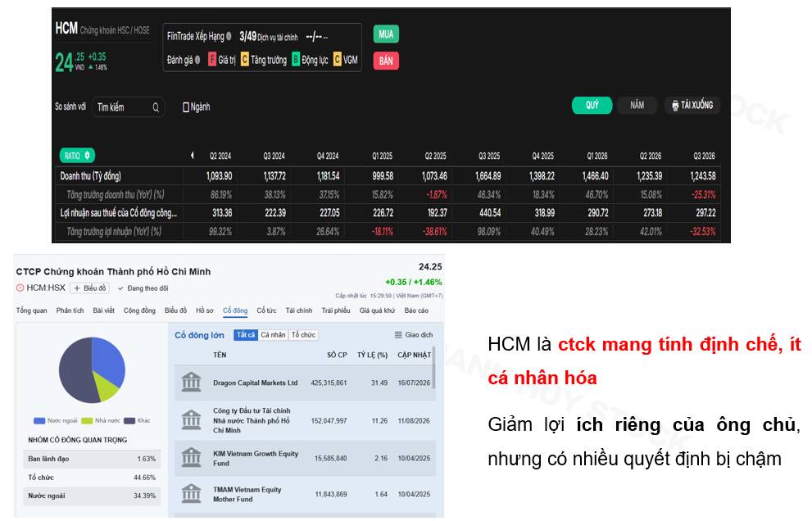Image resolution: width=812 pixels, height=521 pixels.
Task: Click Lợi nhuận sau thuế row label
Action: [x=118, y=213]
